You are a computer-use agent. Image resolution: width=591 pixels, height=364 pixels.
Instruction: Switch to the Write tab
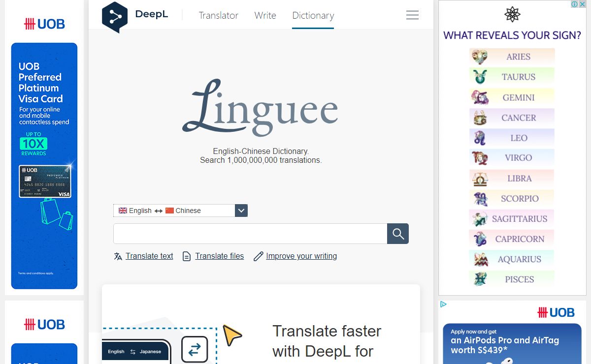pyautogui.click(x=265, y=15)
